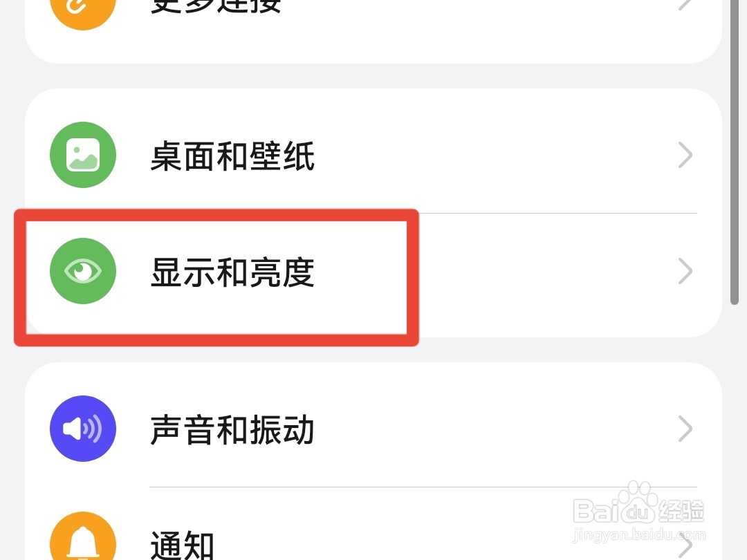
Task: Click the Baidu 经验 watermark text
Action: coord(681,512)
